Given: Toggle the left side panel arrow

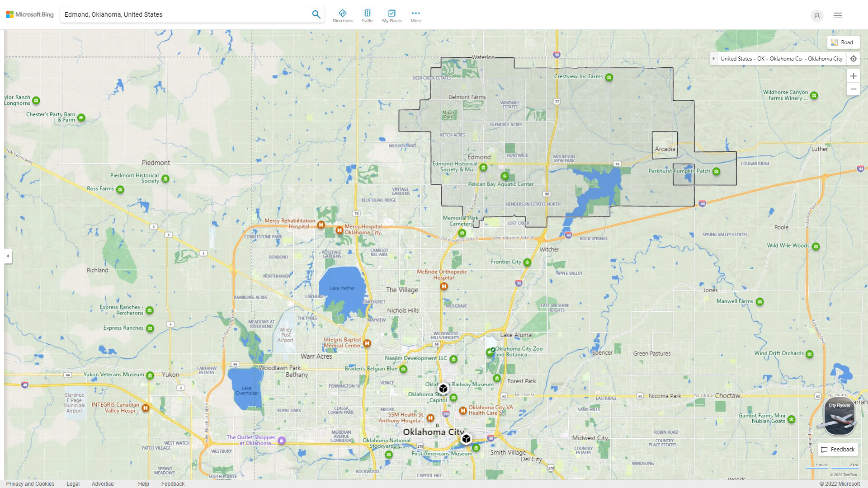Looking at the screenshot, I should pyautogui.click(x=7, y=256).
